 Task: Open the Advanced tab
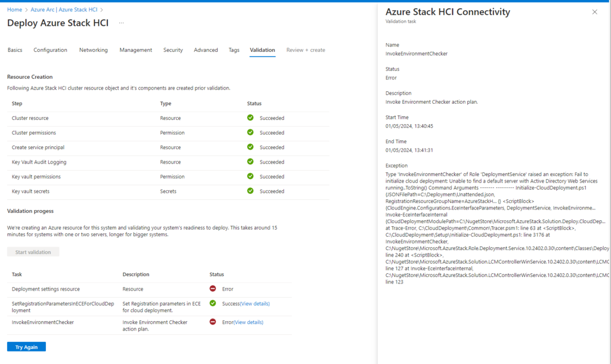pyautogui.click(x=206, y=50)
